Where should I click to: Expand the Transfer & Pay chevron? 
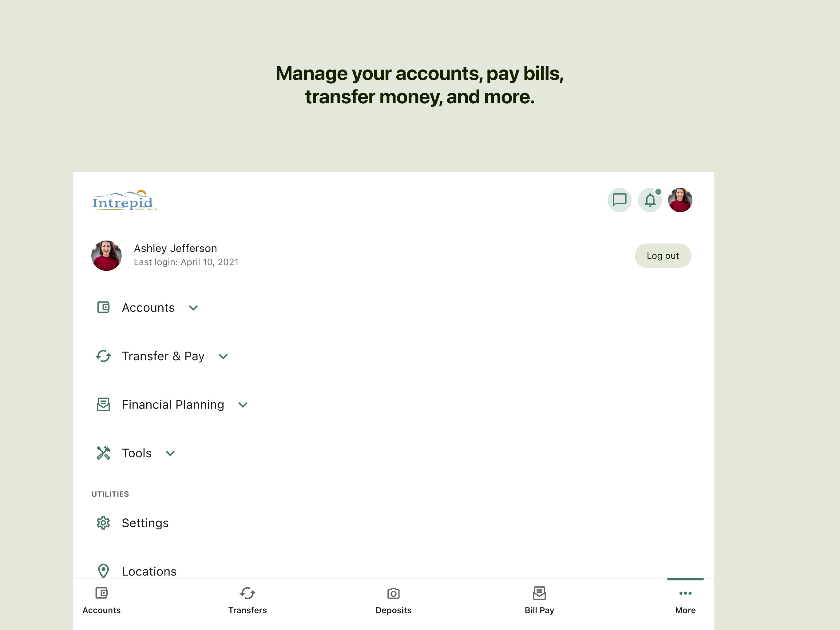(223, 357)
